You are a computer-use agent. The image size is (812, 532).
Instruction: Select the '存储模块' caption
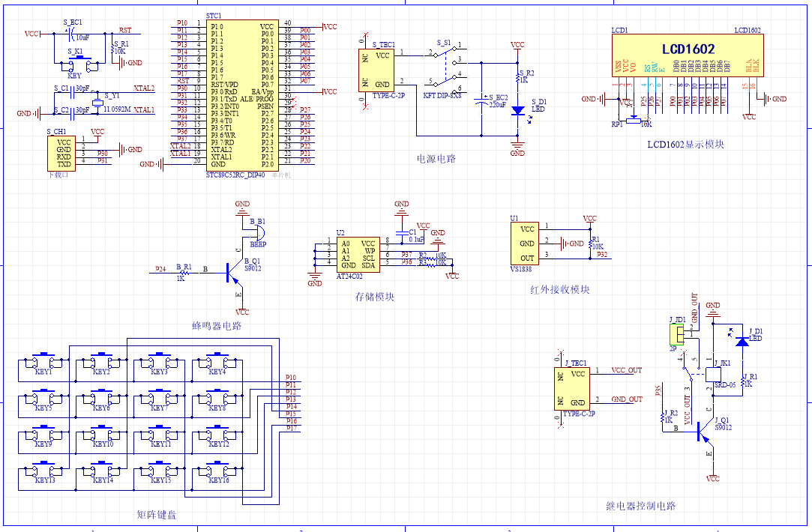click(x=374, y=297)
